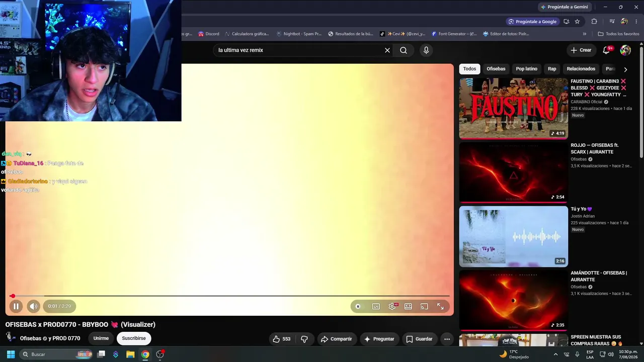Mute the video player volume
The image size is (644, 362).
(33, 306)
